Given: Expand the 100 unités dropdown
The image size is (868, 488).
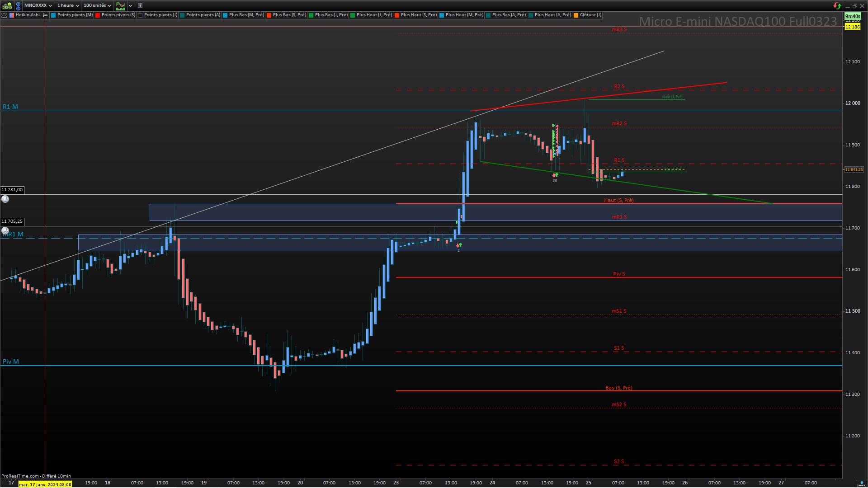Looking at the screenshot, I should (x=97, y=5).
